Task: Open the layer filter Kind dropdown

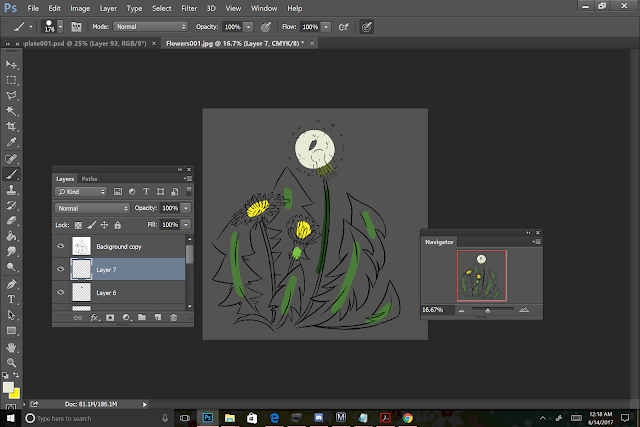Action: click(81, 191)
